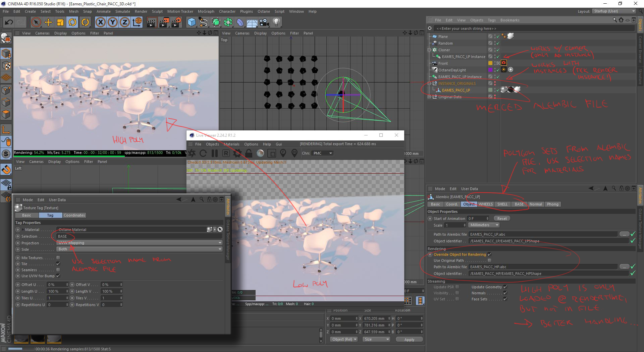Open the Size mode dropdown
644x352 pixels.
point(377,339)
